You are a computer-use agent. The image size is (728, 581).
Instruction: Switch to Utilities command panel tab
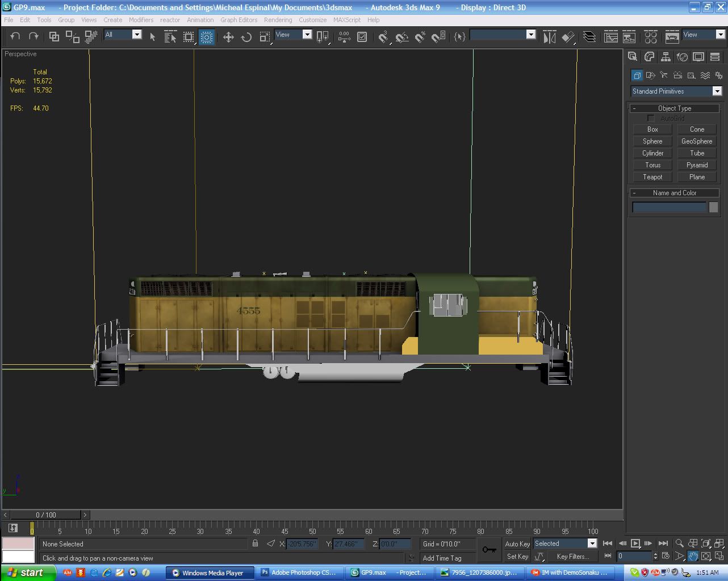(715, 57)
